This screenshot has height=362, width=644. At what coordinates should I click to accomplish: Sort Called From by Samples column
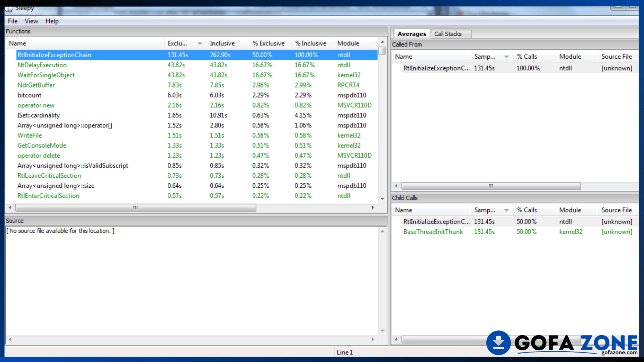click(x=492, y=57)
